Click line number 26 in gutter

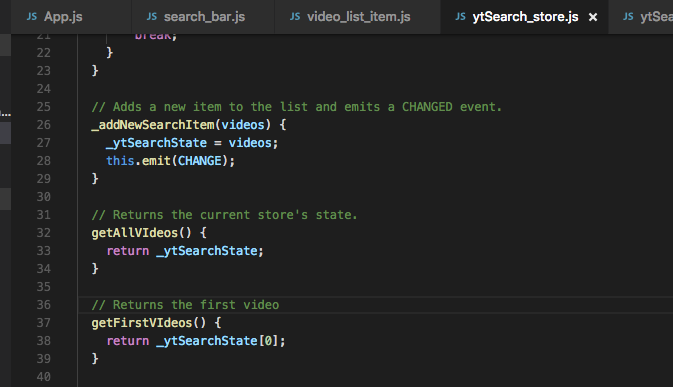coord(44,125)
